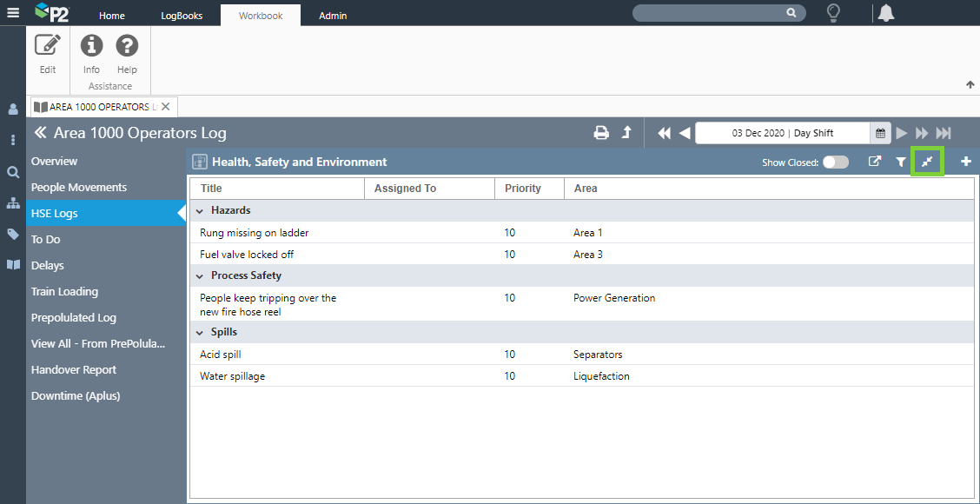Collapse the ribbon with the up arrow

coord(970,85)
